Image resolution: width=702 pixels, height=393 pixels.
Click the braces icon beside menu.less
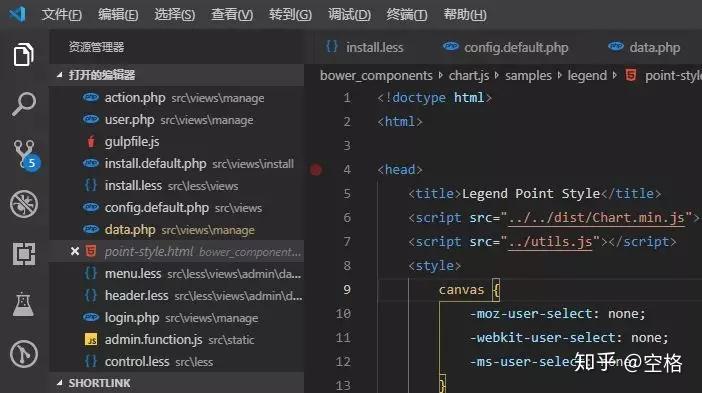[x=91, y=273]
